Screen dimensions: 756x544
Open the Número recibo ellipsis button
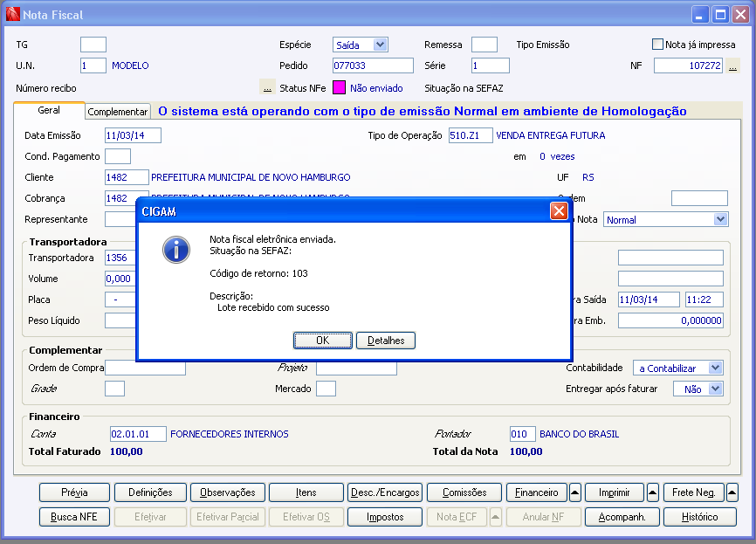pos(267,87)
